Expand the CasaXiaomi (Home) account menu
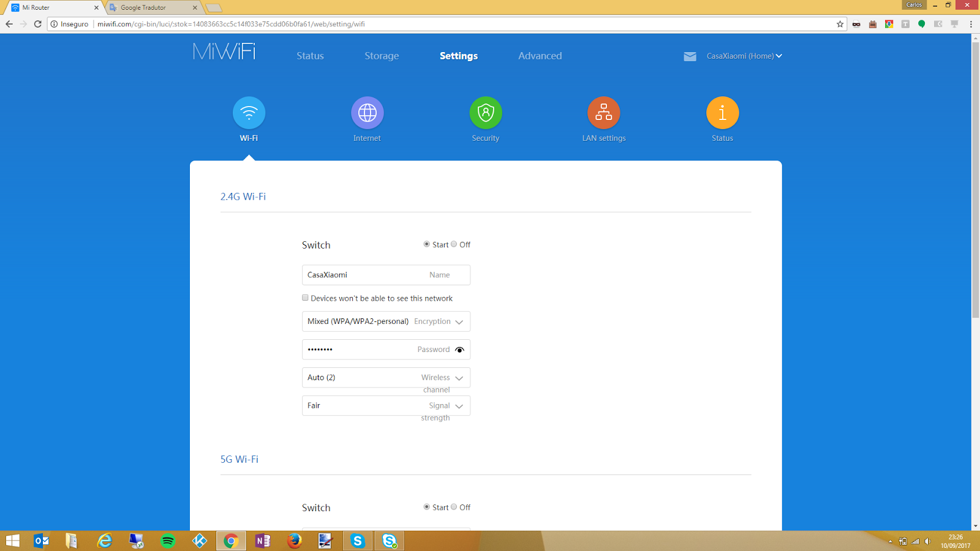 tap(744, 56)
